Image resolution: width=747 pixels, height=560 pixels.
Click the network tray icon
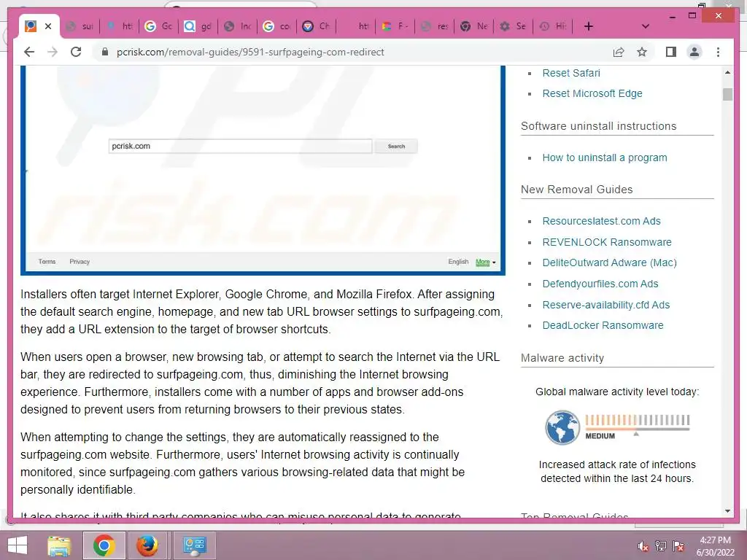(661, 546)
